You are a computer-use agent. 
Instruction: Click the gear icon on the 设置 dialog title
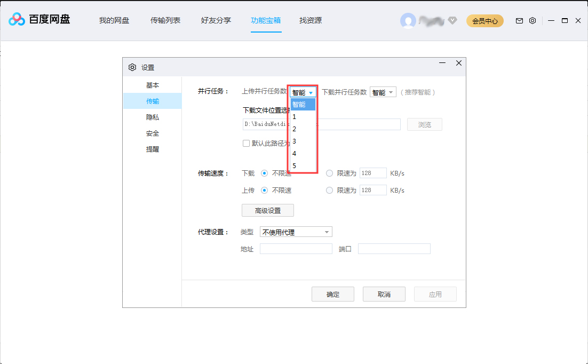(132, 67)
